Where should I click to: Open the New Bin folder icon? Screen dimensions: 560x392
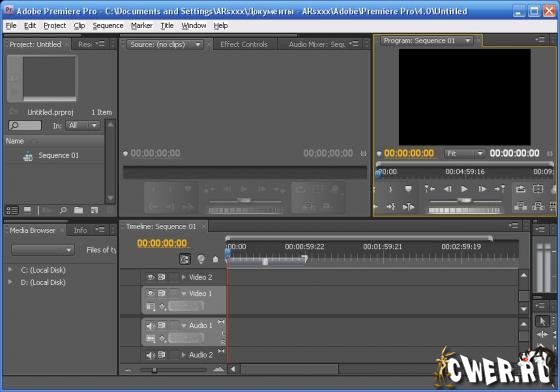click(79, 210)
